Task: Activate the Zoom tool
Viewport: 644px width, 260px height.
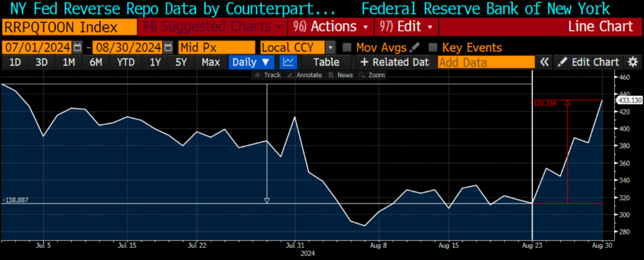Action: (372, 75)
